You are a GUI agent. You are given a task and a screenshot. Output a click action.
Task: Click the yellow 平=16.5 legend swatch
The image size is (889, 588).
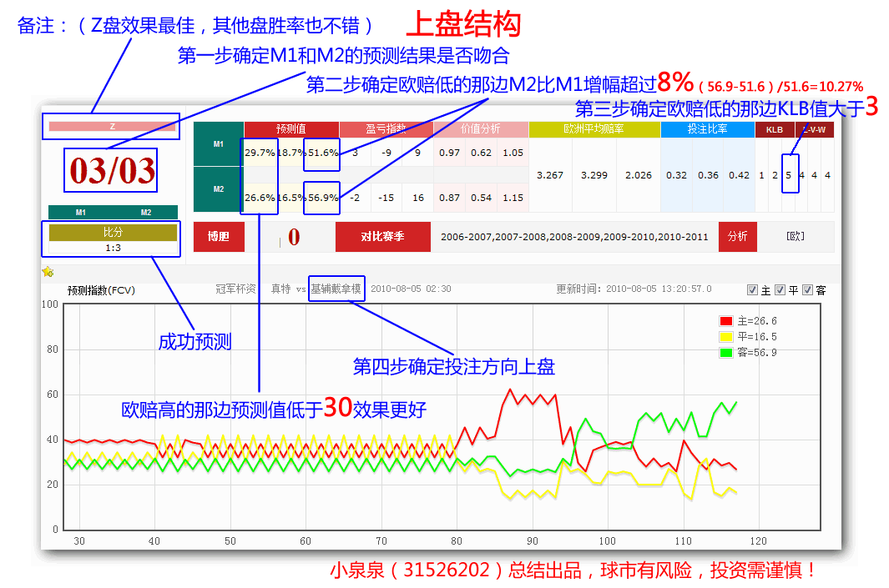pos(725,337)
